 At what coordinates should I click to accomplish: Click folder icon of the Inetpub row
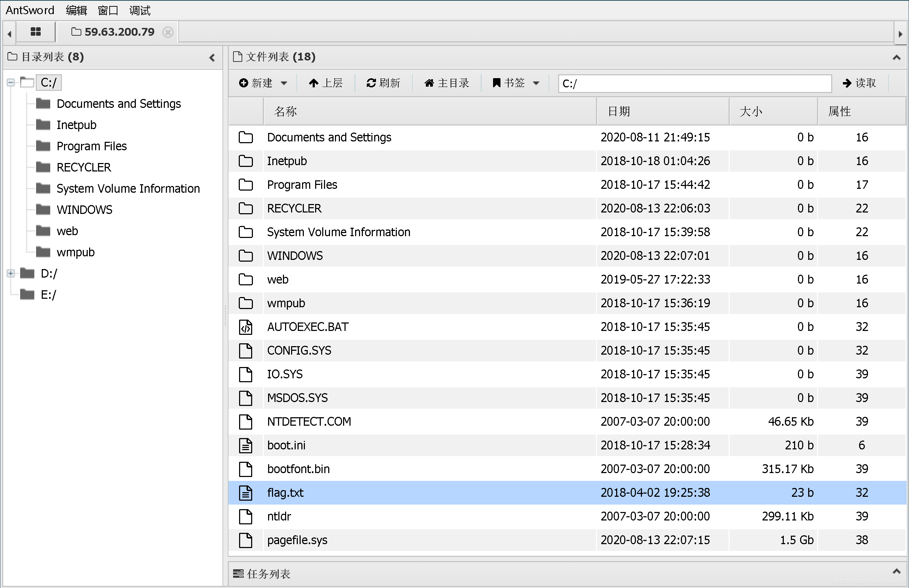(245, 161)
